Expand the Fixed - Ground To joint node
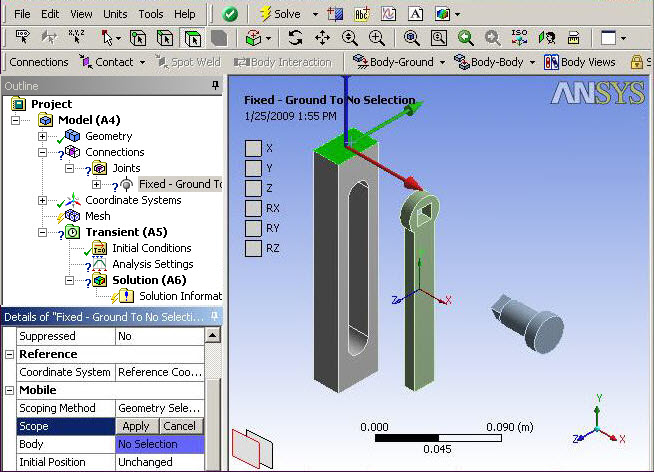 [x=96, y=184]
